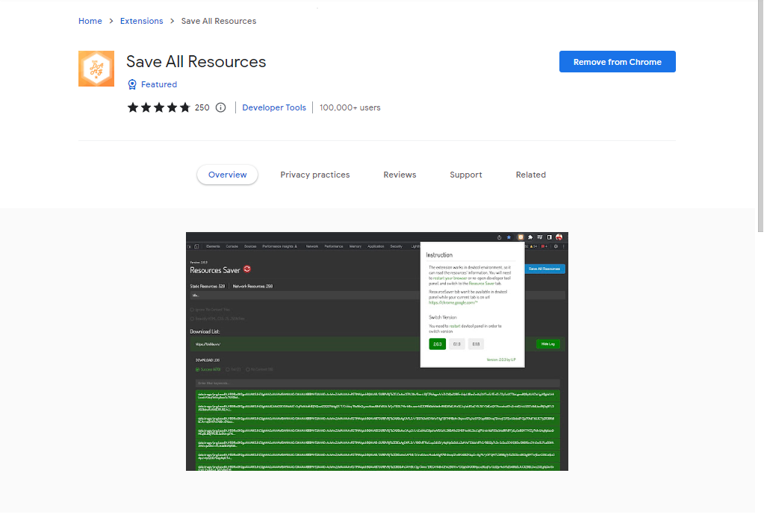The image size is (764, 532).
Task: Click the Featured badge icon
Action: coord(132,84)
